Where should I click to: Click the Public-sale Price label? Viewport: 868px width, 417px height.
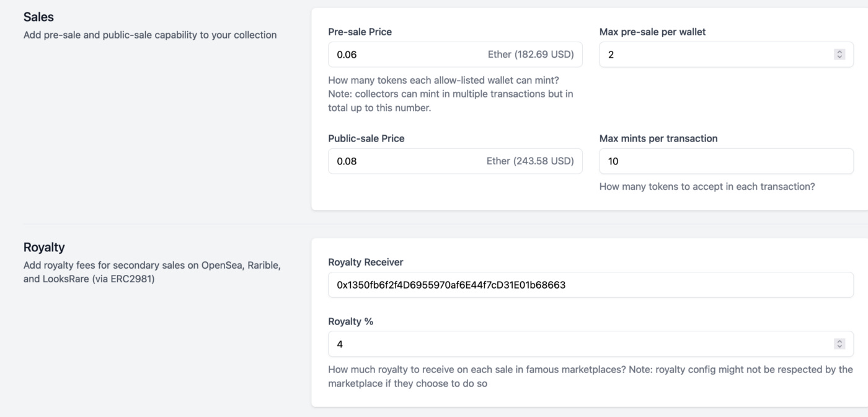(366, 138)
